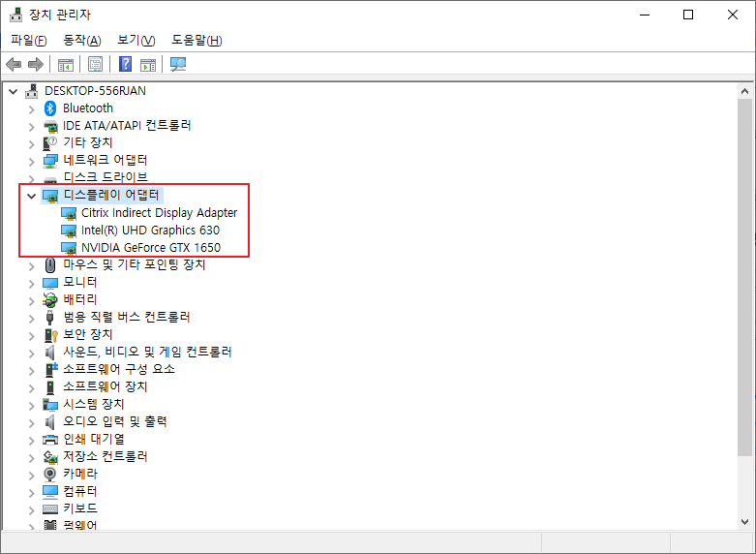Open the Properties toolbar icon
The height and width of the screenshot is (554, 756).
[x=96, y=64]
